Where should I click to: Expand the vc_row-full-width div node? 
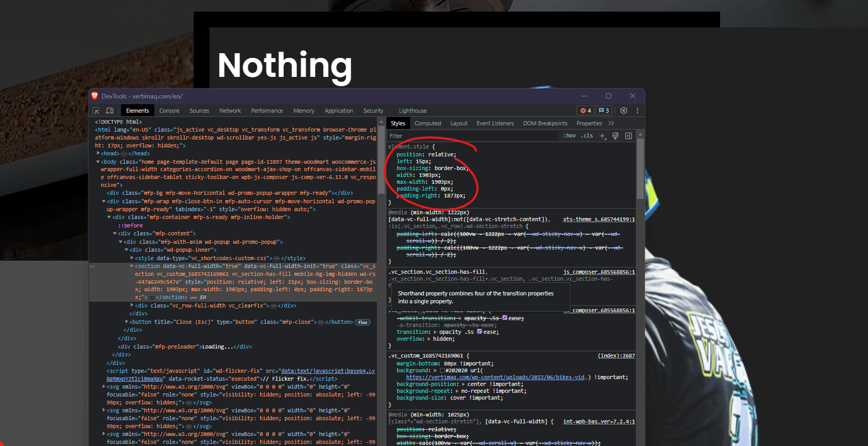tap(132, 305)
